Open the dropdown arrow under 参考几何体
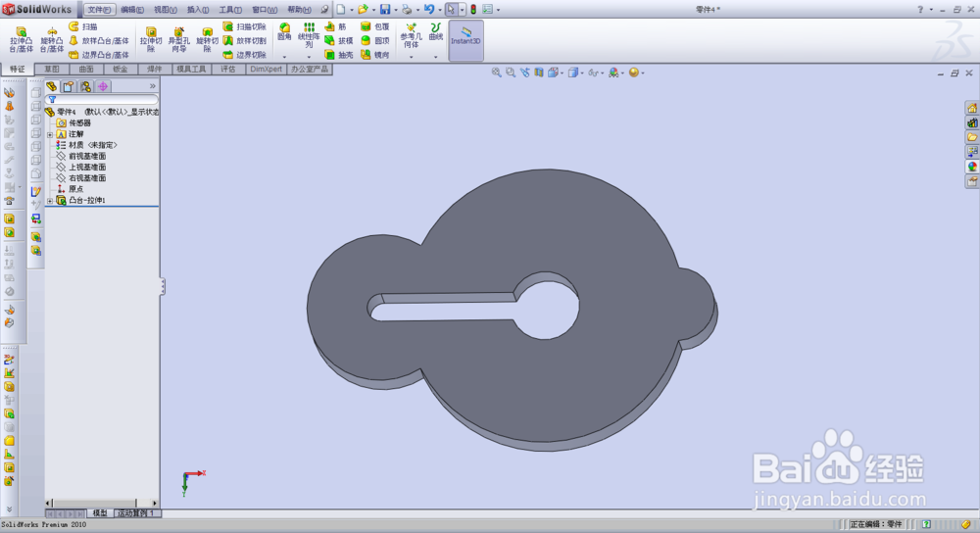Image resolution: width=980 pixels, height=533 pixels. pyautogui.click(x=411, y=57)
